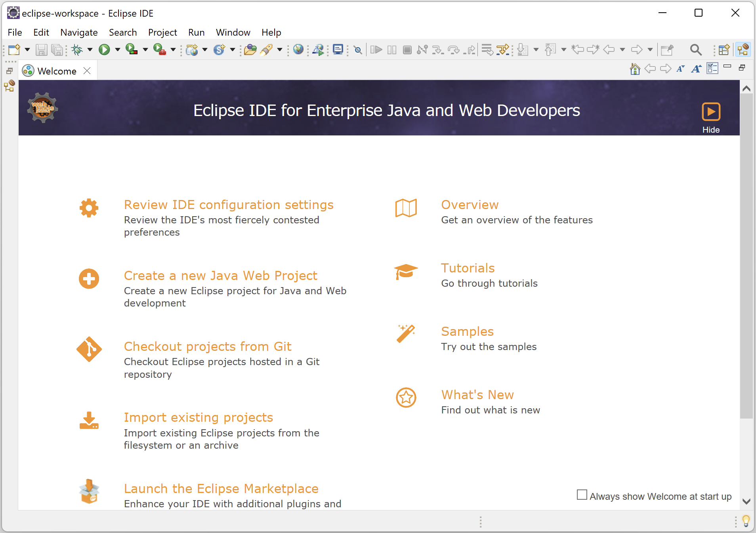756x533 pixels.
Task: Minimize the Welcome view pane
Action: coord(727,67)
